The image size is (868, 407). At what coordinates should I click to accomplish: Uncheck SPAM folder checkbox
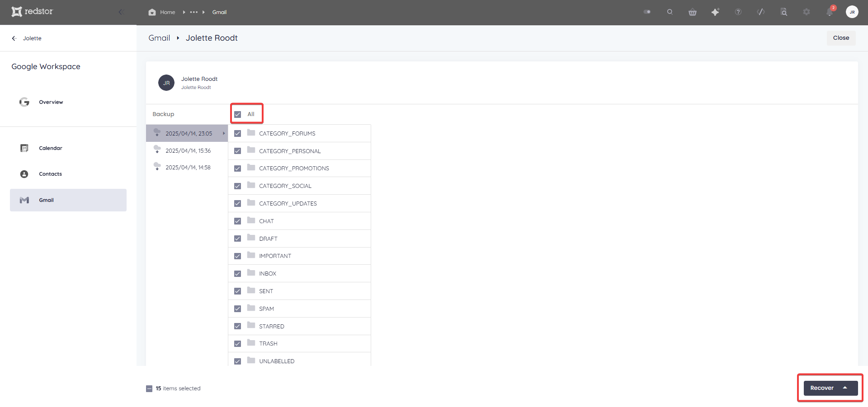click(x=238, y=309)
